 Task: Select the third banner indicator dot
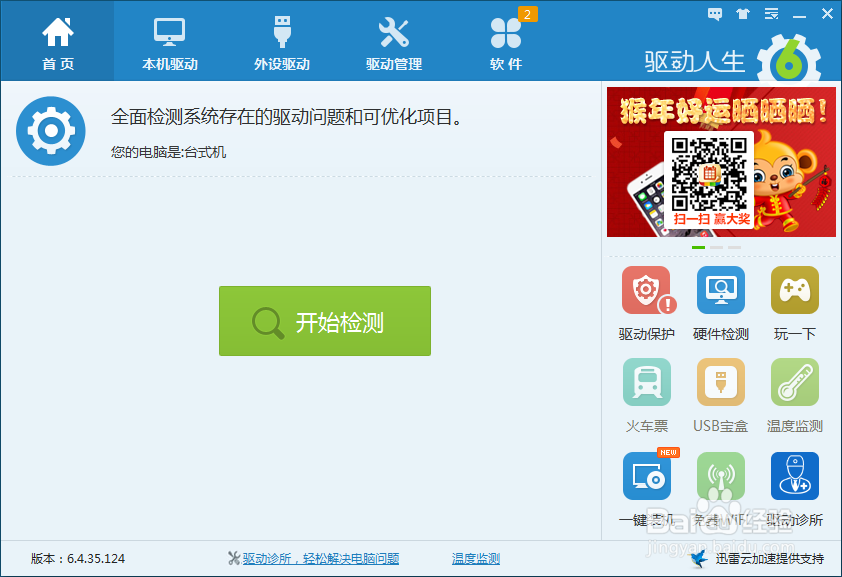[735, 247]
